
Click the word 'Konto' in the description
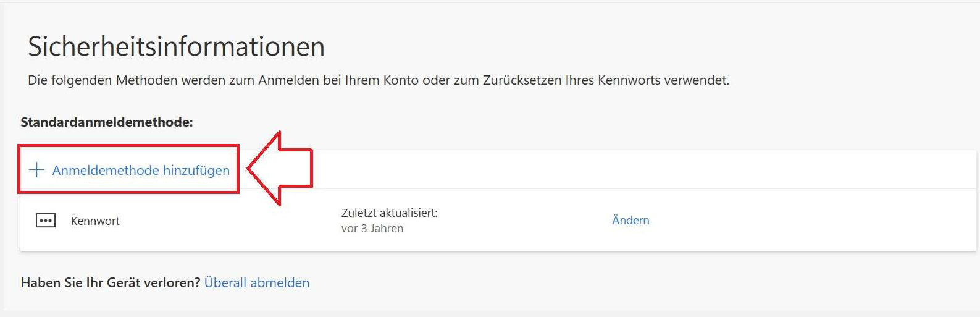tap(400, 80)
